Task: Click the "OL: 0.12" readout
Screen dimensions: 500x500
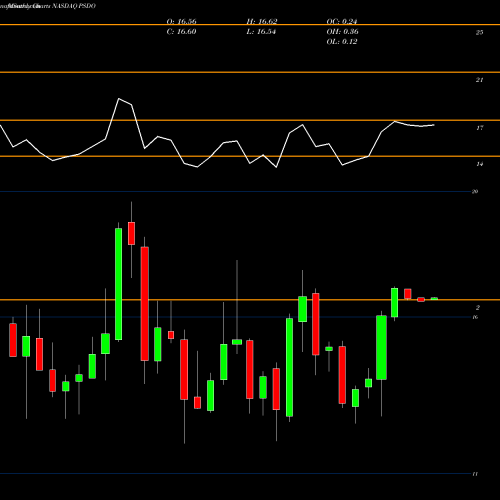Action: (x=342, y=41)
